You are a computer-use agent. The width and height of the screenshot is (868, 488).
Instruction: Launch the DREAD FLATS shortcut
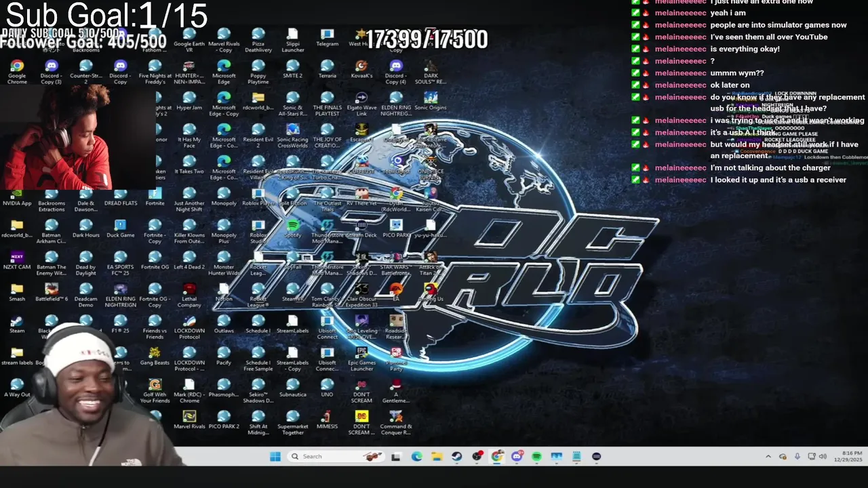click(x=121, y=197)
